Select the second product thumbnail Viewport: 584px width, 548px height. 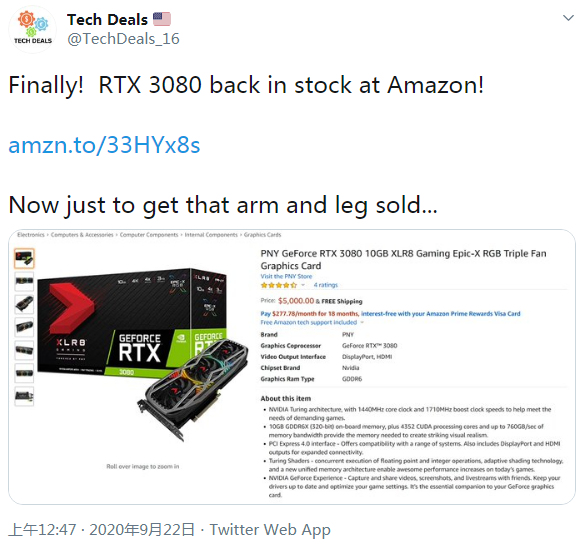tap(24, 281)
